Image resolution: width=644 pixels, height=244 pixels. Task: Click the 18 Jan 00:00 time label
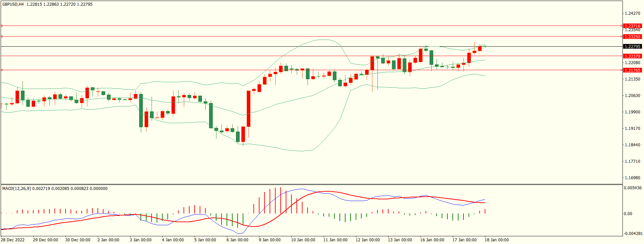coord(497,240)
